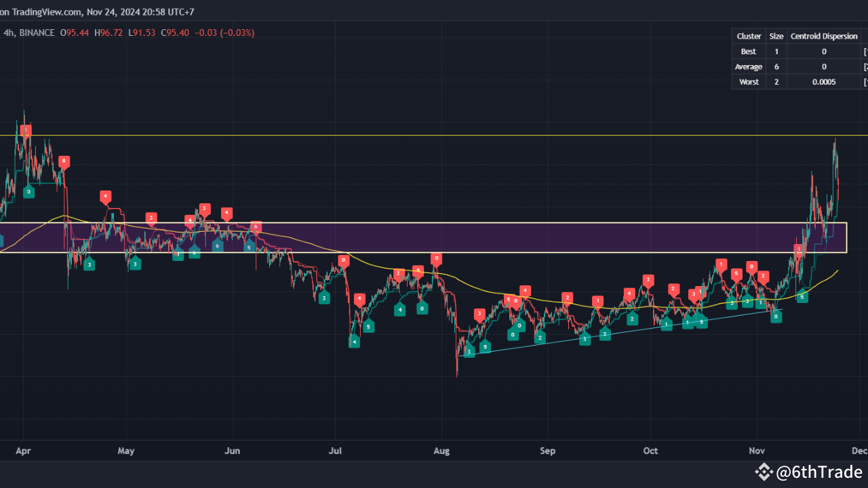The width and height of the screenshot is (868, 488).
Task: Select the green buy marker "3" at the August bottom
Action: (x=468, y=352)
